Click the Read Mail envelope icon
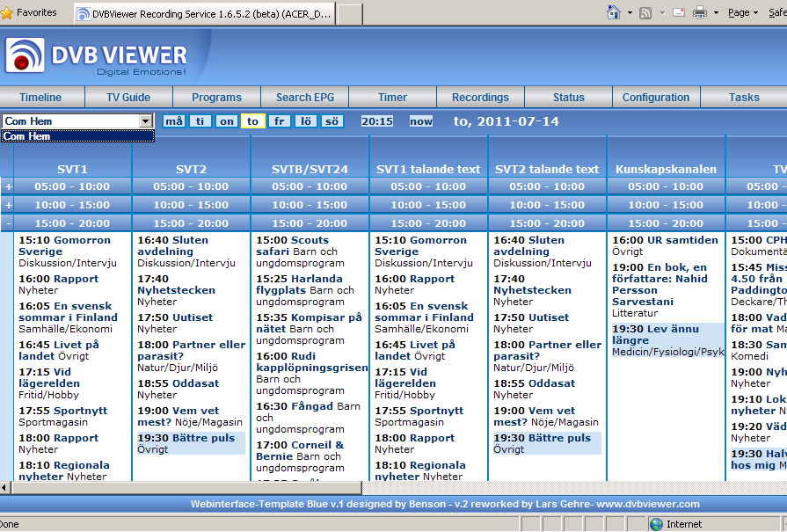 point(679,12)
